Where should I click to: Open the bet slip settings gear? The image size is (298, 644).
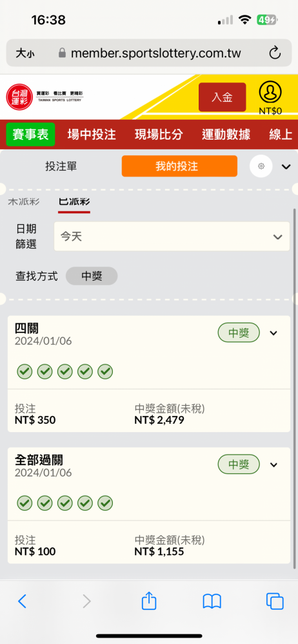pos(261,166)
